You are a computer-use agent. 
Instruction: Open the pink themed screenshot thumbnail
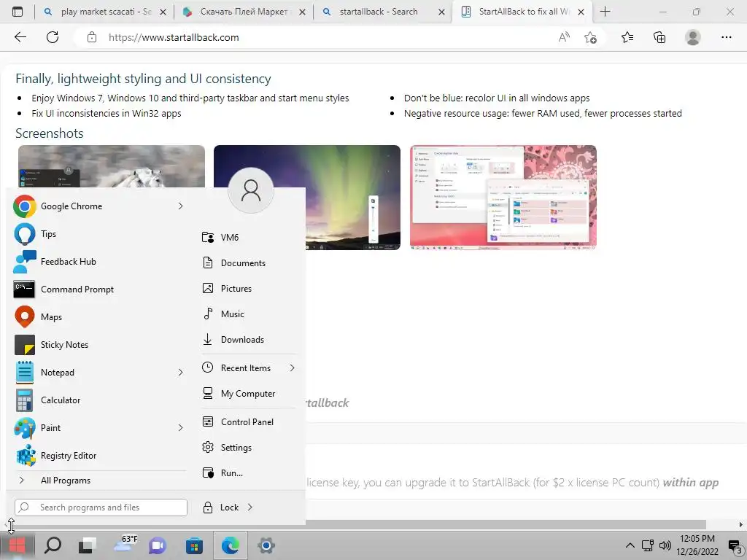503,197
